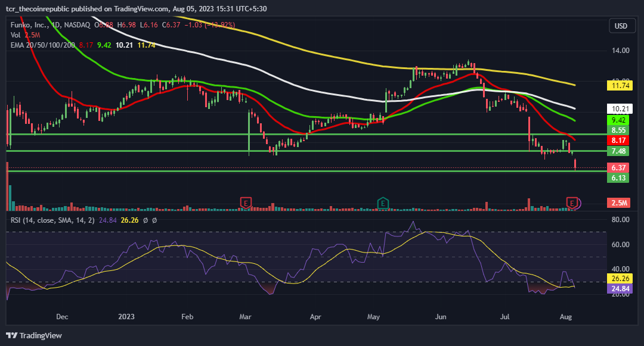Image resolution: width=644 pixels, height=346 pixels.
Task: Click the Jun label on time axis
Action: tap(441, 317)
